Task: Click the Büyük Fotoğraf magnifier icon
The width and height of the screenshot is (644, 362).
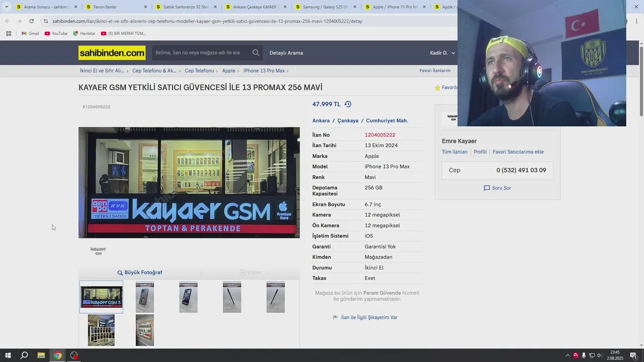Action: tap(120, 273)
